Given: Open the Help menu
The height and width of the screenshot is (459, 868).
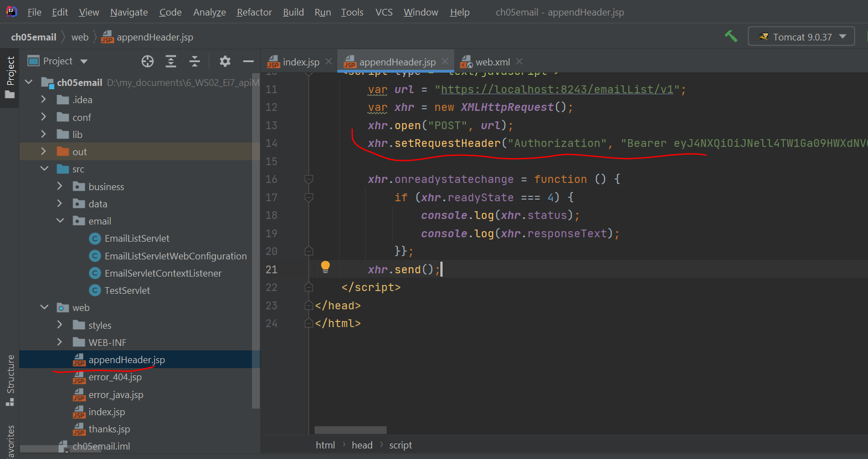Looking at the screenshot, I should (460, 12).
